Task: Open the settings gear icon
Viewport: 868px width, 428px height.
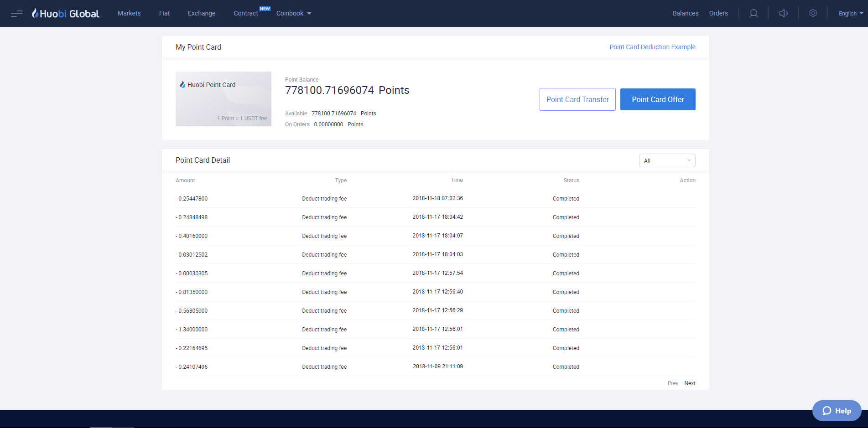Action: [813, 13]
